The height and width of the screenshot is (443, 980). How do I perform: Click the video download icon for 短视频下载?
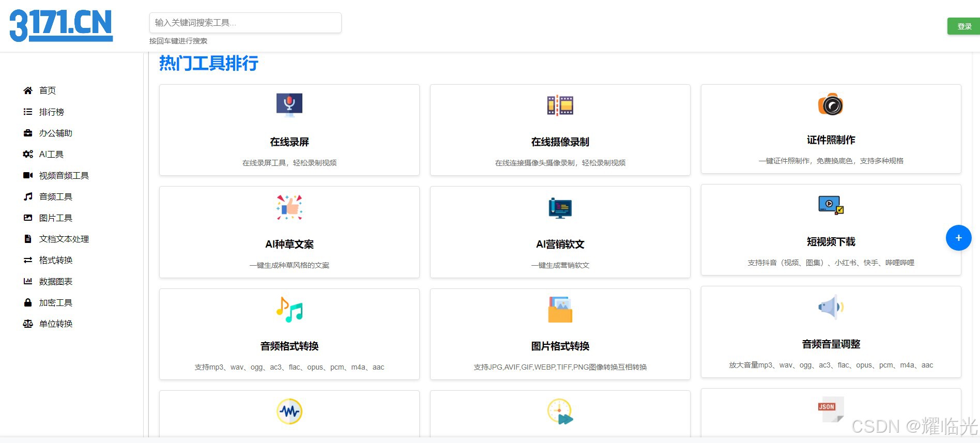click(x=831, y=205)
